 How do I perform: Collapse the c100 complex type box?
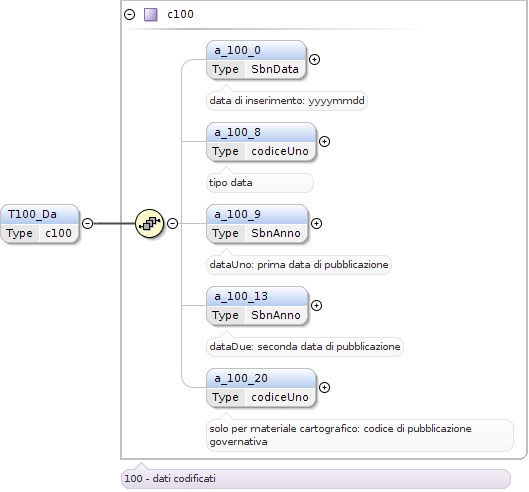(x=130, y=15)
